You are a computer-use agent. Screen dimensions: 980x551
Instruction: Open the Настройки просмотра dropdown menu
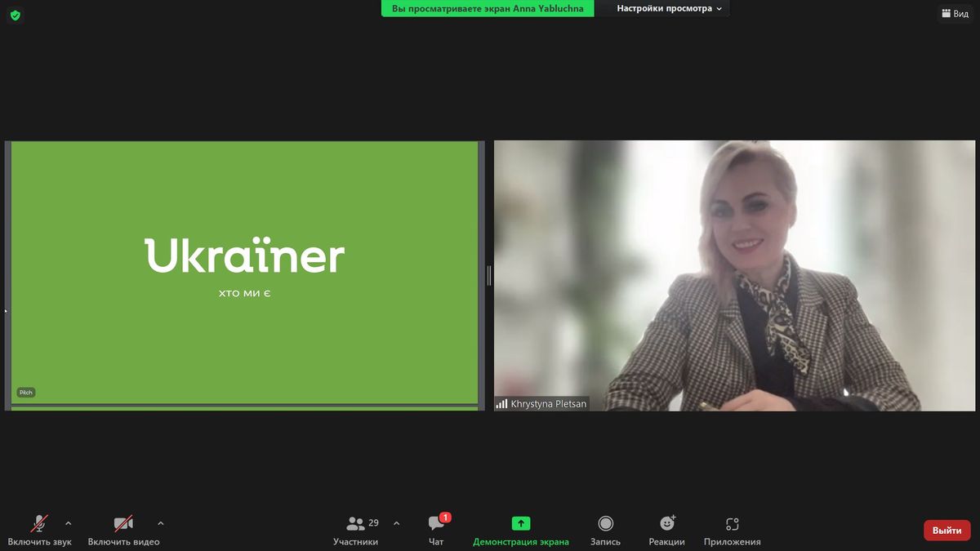(x=670, y=9)
